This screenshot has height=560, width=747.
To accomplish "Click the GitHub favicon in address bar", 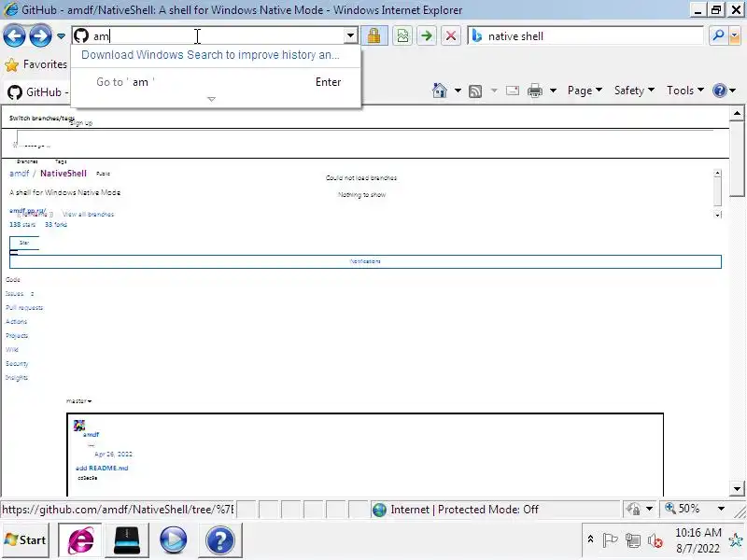I will click(x=81, y=35).
